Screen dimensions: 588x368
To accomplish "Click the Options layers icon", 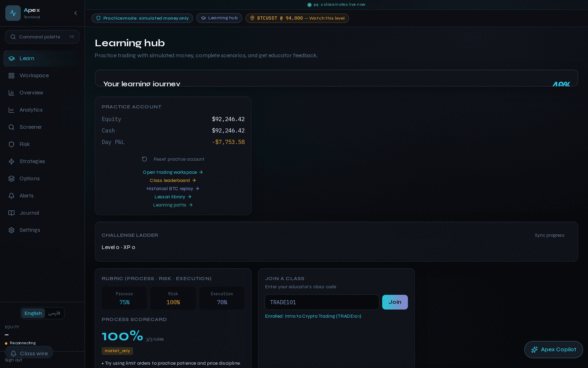I will [x=11, y=178].
